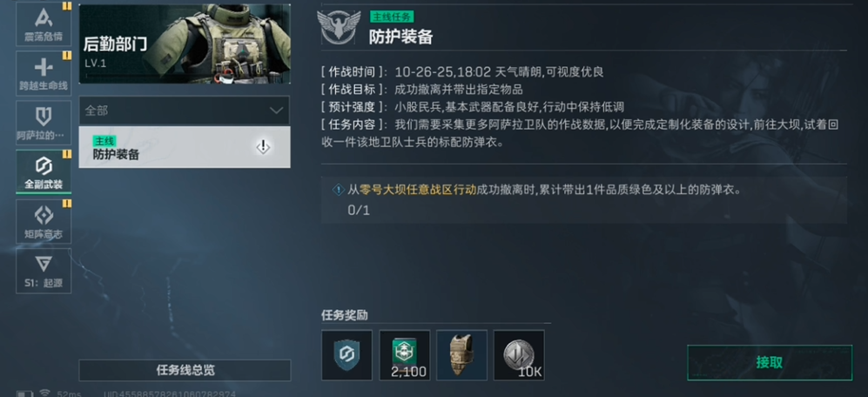
Task: Expand the 全部 filter dropdown
Action: tap(185, 111)
